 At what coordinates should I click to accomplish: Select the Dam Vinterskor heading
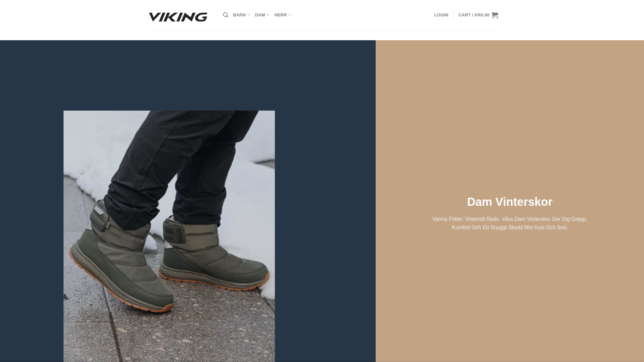(510, 202)
